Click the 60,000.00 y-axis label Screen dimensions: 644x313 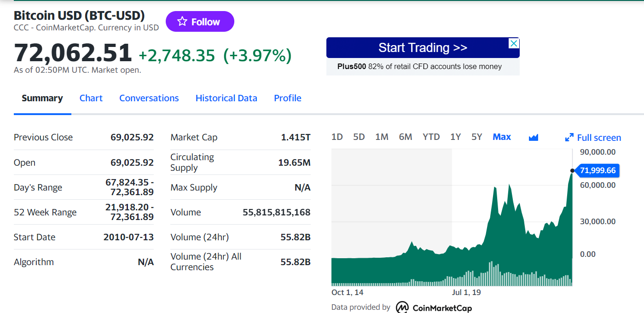(598, 185)
